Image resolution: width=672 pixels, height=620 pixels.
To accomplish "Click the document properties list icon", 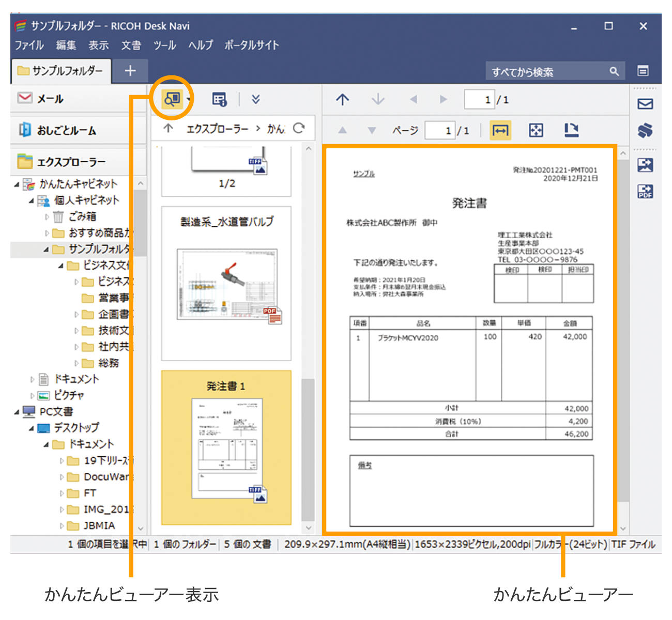I will pyautogui.click(x=219, y=99).
